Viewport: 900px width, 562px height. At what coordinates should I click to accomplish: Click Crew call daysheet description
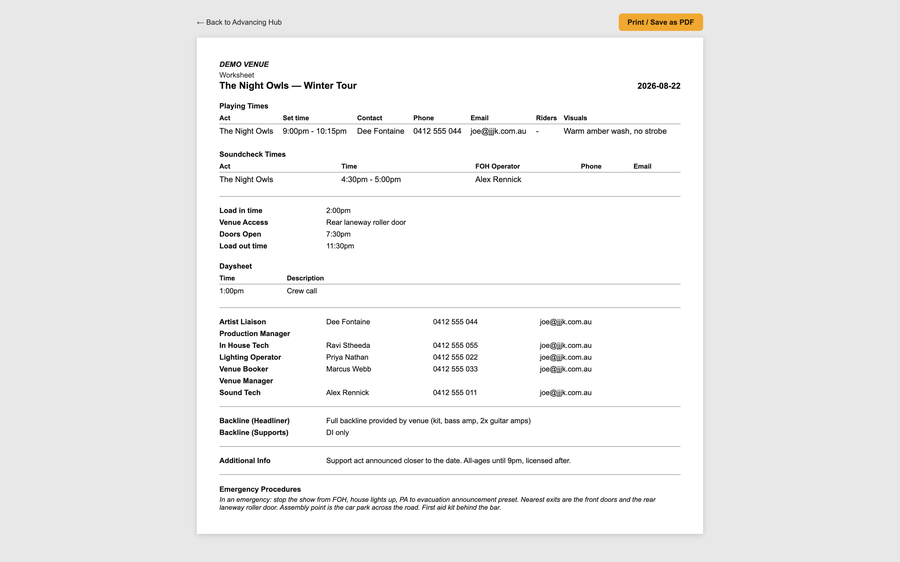(x=302, y=291)
